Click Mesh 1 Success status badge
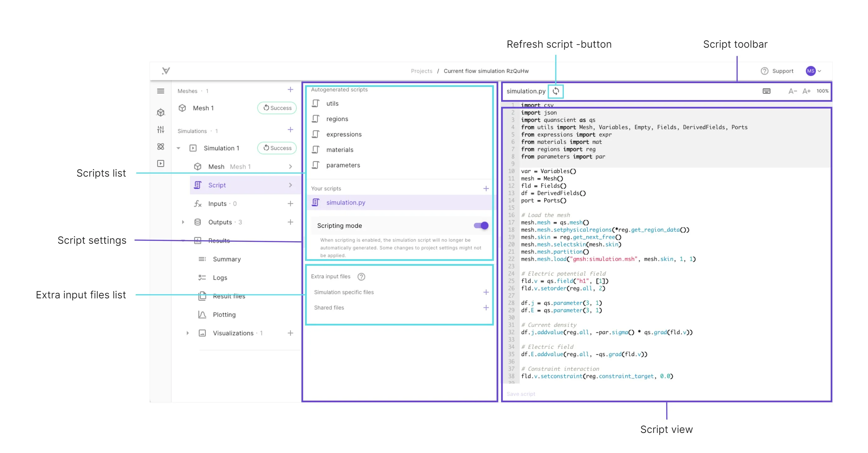Viewport: 868px width, 453px height. [277, 108]
